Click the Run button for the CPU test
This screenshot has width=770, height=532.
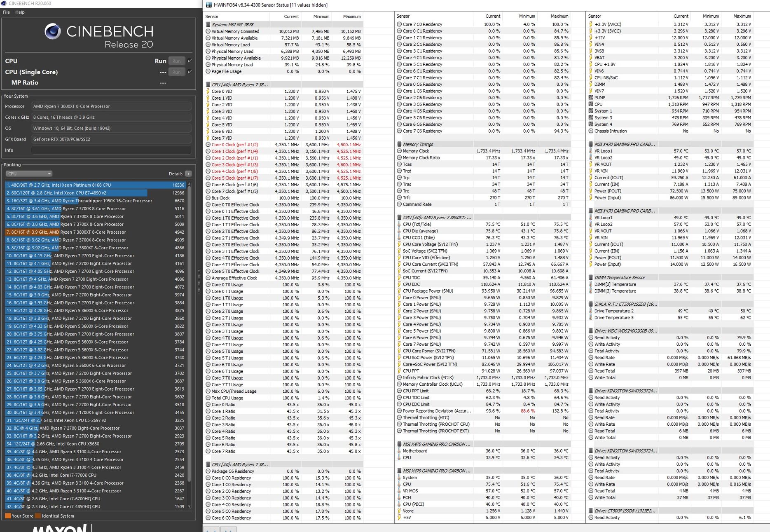[x=176, y=61]
